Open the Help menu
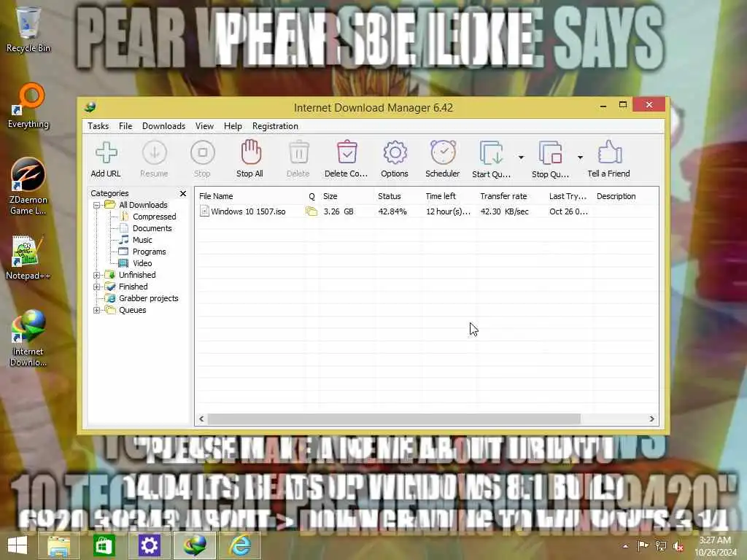747x560 pixels. pyautogui.click(x=233, y=126)
